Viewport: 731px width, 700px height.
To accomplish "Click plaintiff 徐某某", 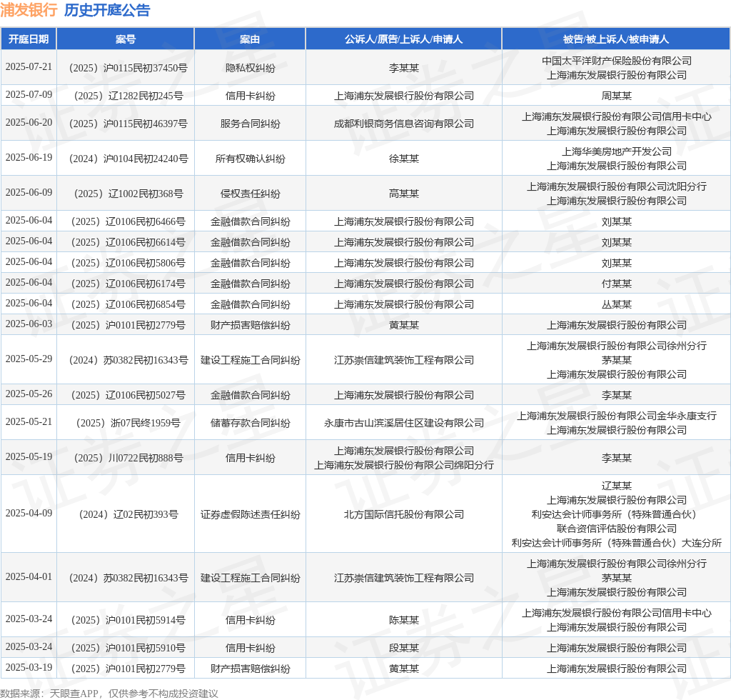I will click(x=404, y=159).
